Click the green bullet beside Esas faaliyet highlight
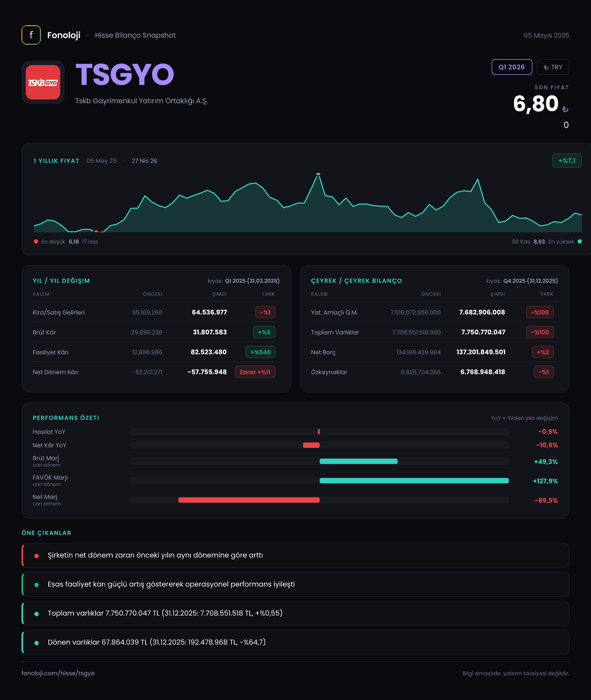The image size is (591, 700). [37, 585]
